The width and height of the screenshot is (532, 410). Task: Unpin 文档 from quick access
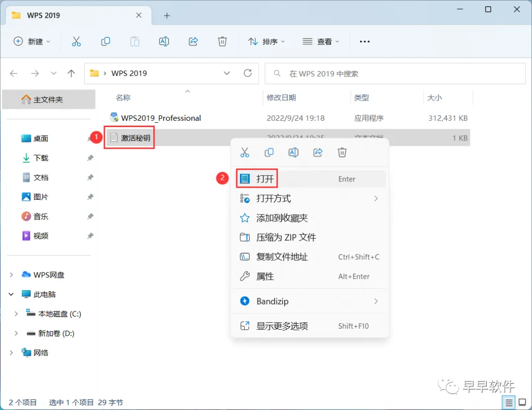coord(90,177)
